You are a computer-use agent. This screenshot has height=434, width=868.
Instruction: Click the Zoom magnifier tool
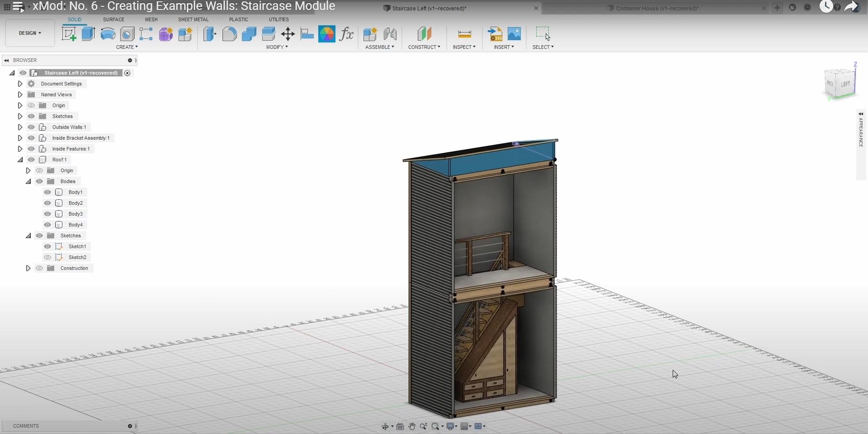click(424, 426)
